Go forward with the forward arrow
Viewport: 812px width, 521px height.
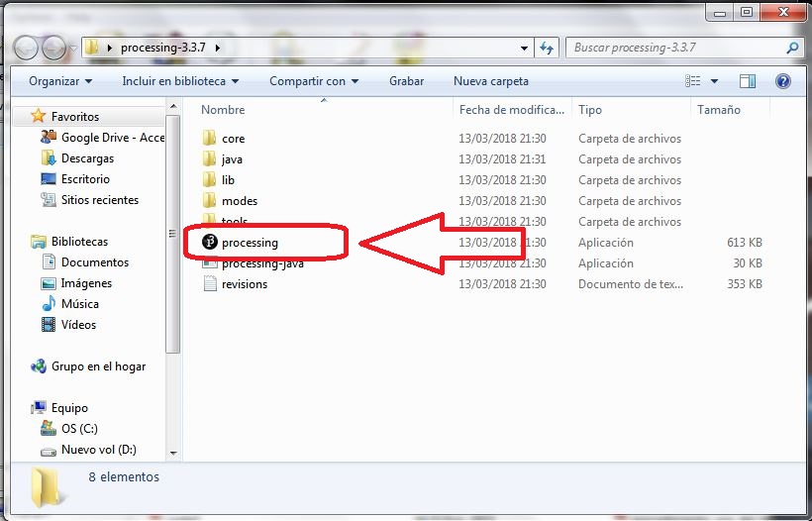tap(53, 49)
